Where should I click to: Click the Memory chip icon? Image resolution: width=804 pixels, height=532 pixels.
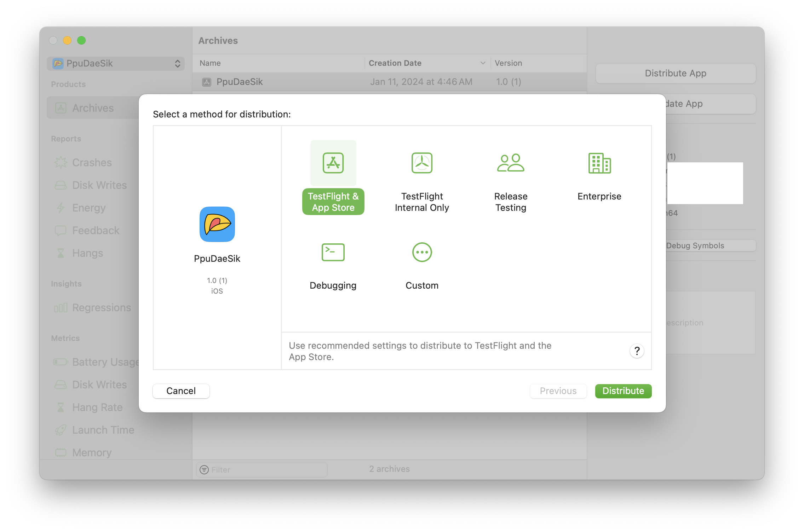pyautogui.click(x=61, y=452)
